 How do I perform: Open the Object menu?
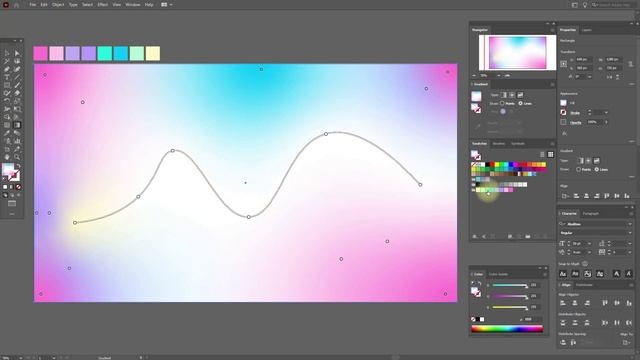58,5
